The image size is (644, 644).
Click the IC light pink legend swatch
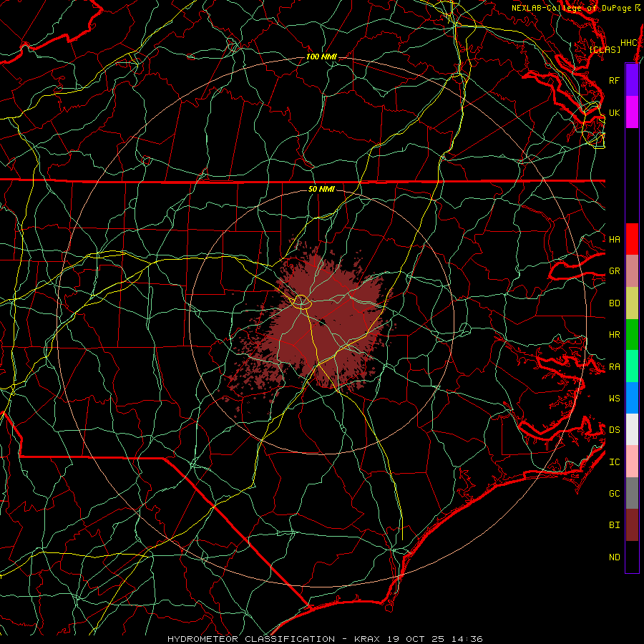(632, 462)
